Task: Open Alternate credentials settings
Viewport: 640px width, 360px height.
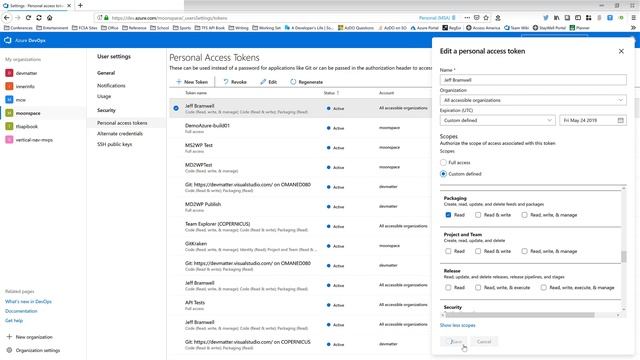Action: 120,133
